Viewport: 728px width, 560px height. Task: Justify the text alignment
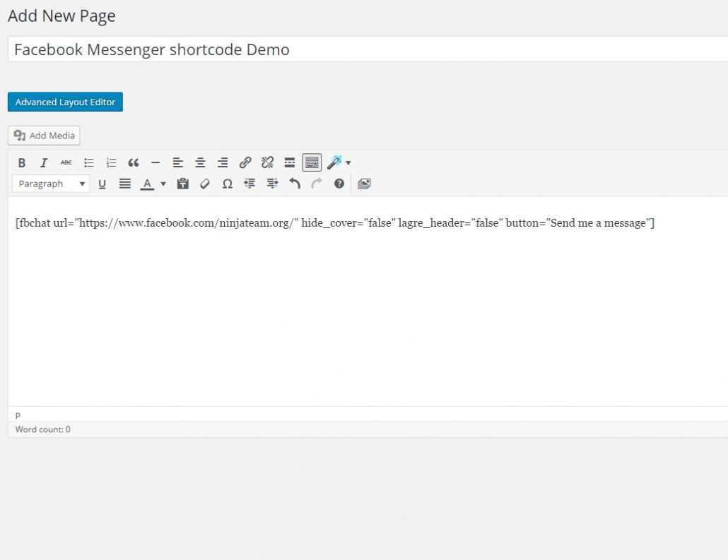(x=125, y=184)
